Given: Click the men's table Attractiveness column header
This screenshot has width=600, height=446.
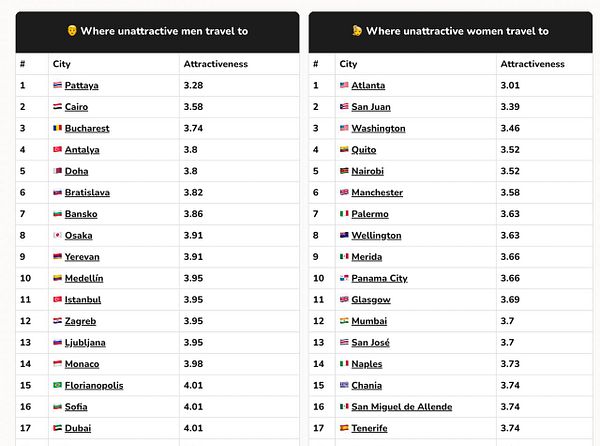Looking at the screenshot, I should 216,64.
